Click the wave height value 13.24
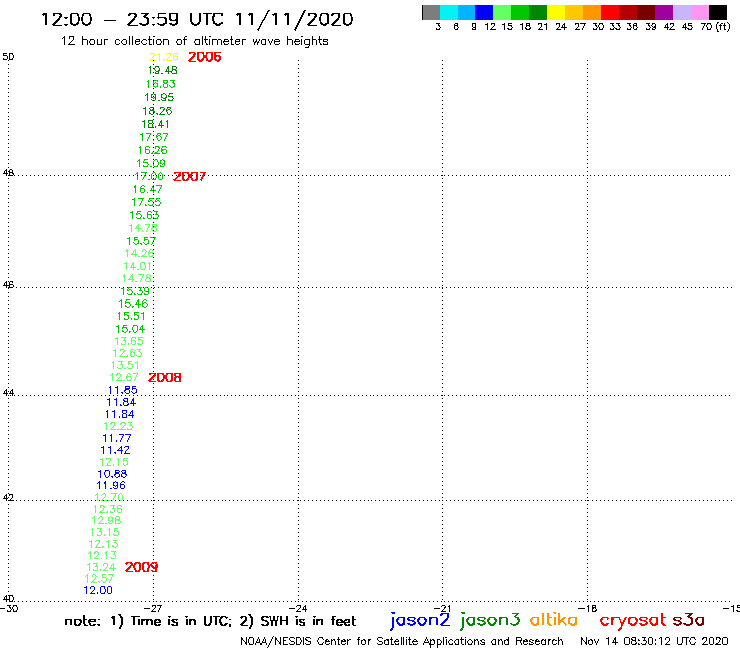 click(x=101, y=567)
